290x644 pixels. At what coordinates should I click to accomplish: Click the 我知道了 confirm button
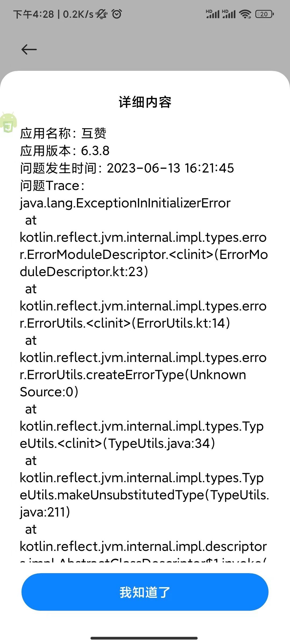pos(145,592)
